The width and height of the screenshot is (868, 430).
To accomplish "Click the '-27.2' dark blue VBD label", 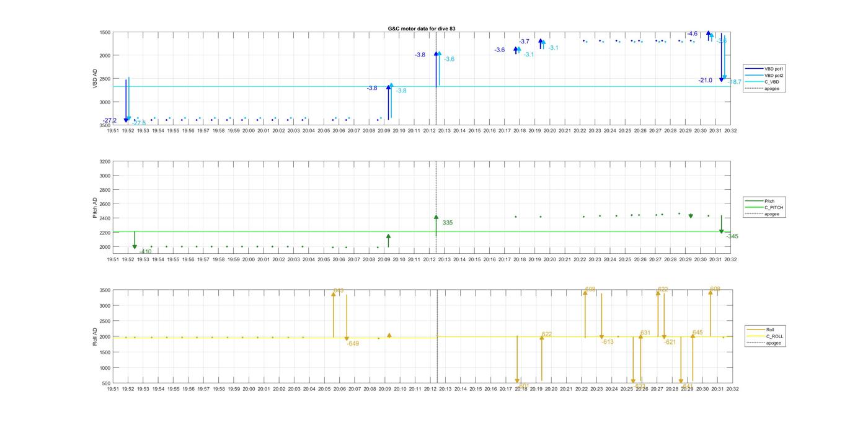I will click(110, 120).
